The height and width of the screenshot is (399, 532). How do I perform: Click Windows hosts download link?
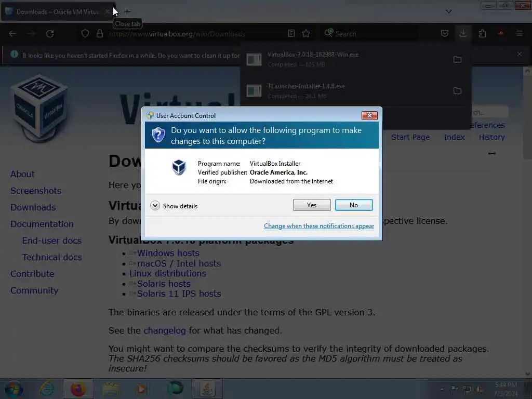click(168, 253)
